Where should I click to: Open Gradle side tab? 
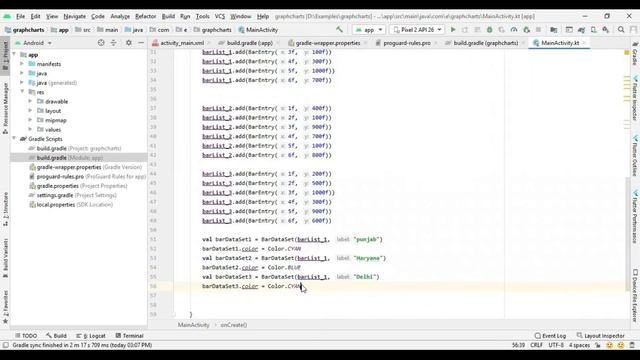click(x=635, y=54)
